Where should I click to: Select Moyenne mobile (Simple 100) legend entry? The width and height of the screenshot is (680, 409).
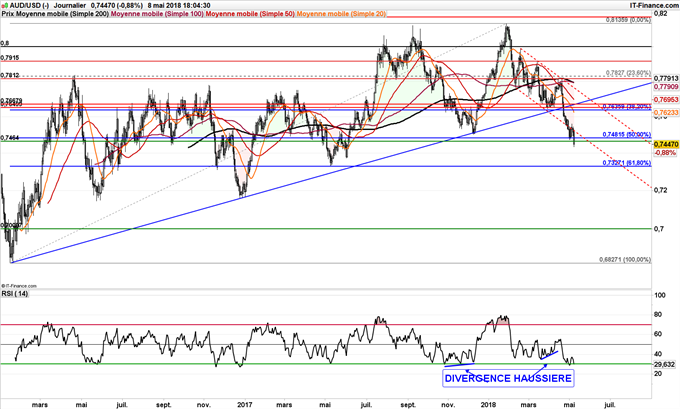tap(157, 14)
